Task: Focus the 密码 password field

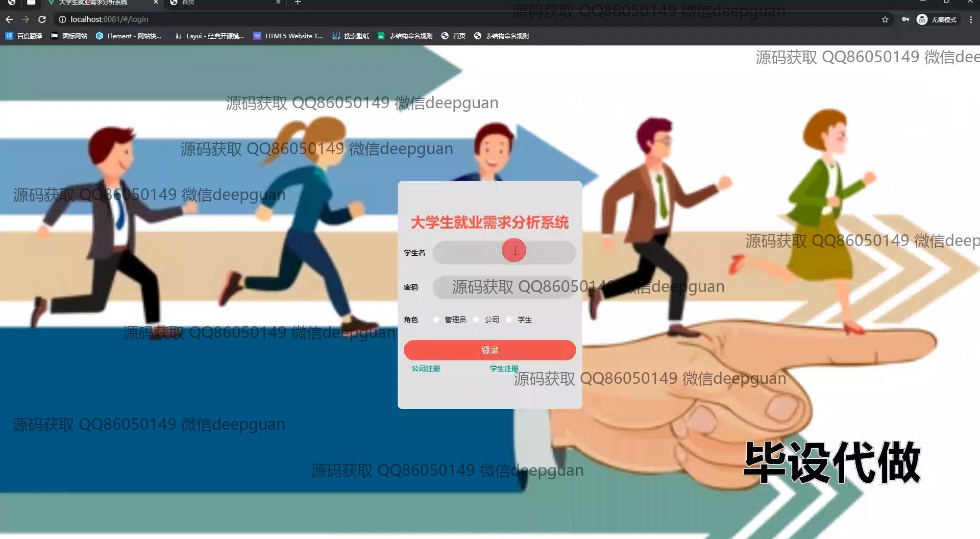Action: (504, 287)
